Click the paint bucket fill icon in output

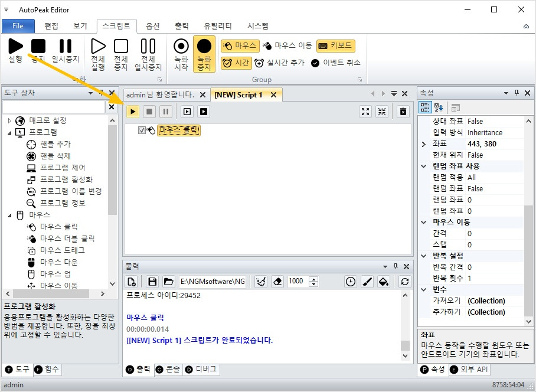tap(384, 282)
